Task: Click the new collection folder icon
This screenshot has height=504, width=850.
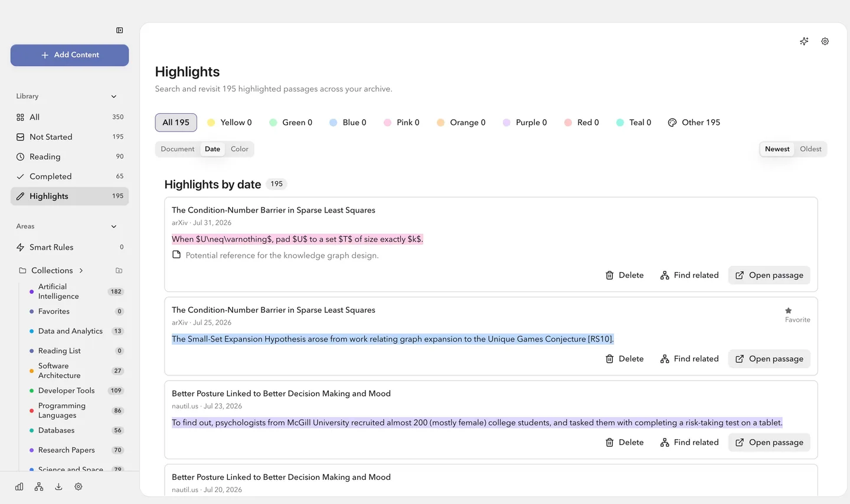Action: pos(119,270)
